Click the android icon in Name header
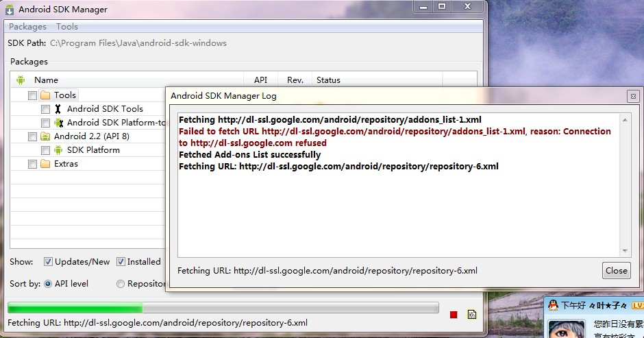 (21, 80)
